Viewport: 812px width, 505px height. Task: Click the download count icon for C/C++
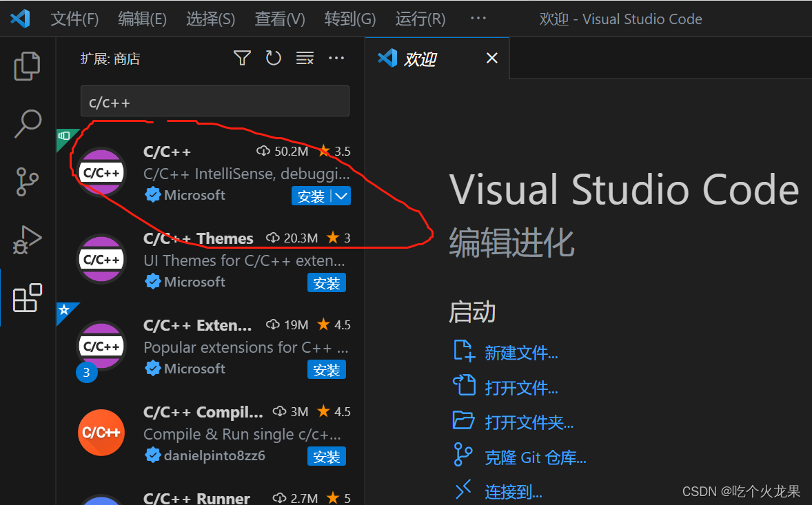[x=263, y=151]
